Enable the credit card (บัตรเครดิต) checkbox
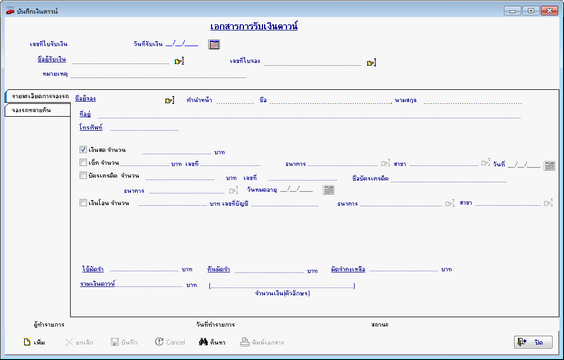 (x=83, y=175)
